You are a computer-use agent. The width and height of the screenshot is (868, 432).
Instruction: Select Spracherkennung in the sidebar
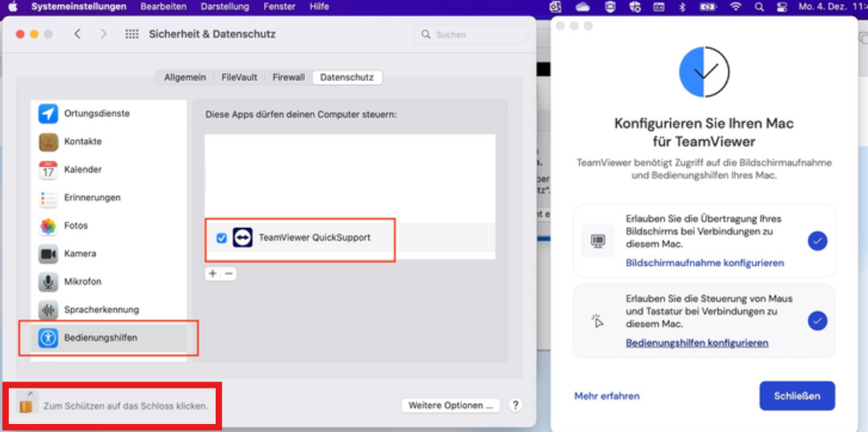(x=108, y=310)
